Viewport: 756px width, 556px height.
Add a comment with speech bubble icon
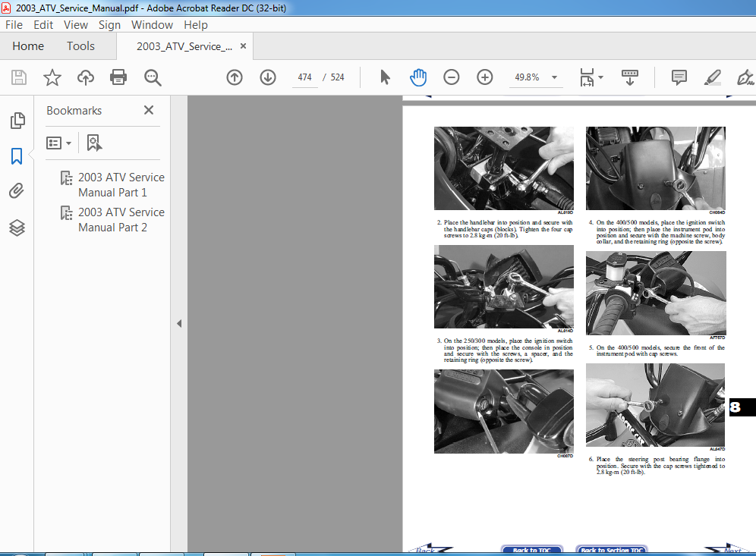tap(679, 77)
